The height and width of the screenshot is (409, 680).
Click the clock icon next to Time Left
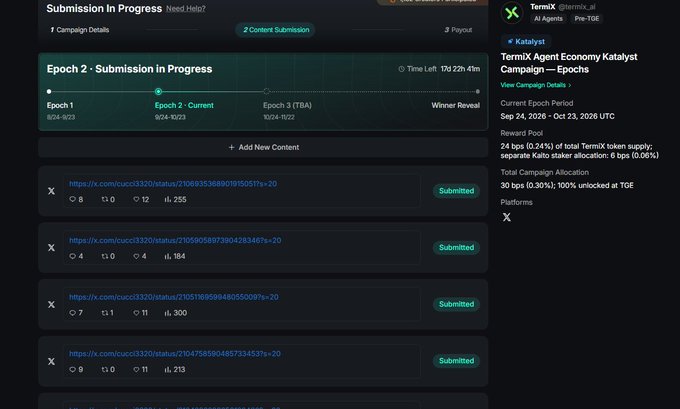[401, 69]
